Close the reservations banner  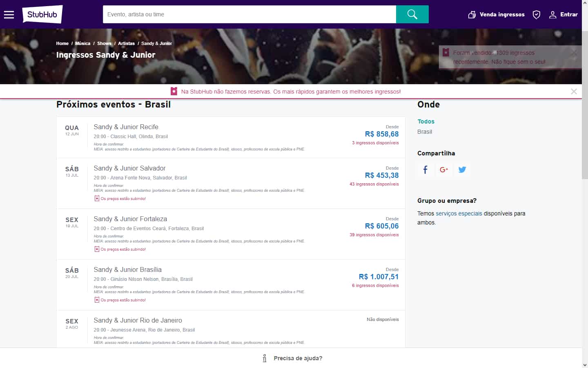click(574, 92)
